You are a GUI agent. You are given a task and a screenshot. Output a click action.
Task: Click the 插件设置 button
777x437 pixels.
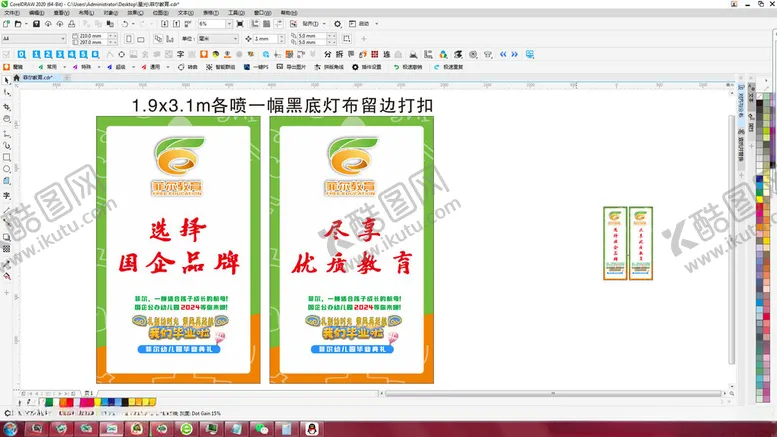point(367,67)
